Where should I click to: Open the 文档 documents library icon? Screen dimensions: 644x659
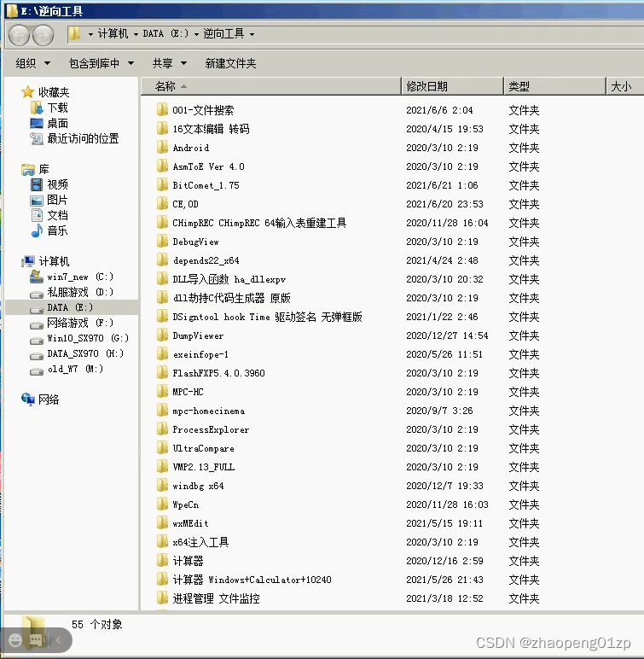point(37,215)
